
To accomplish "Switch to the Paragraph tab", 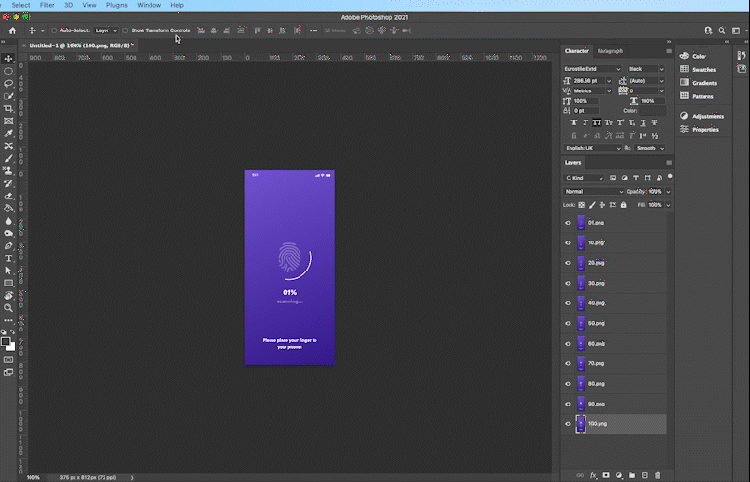I will pos(610,51).
